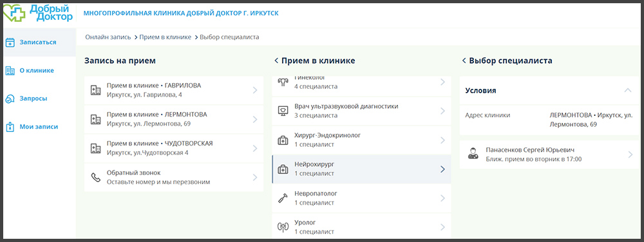Go back using arrow before Прием в клинике heading
644x242 pixels.
coord(276,60)
